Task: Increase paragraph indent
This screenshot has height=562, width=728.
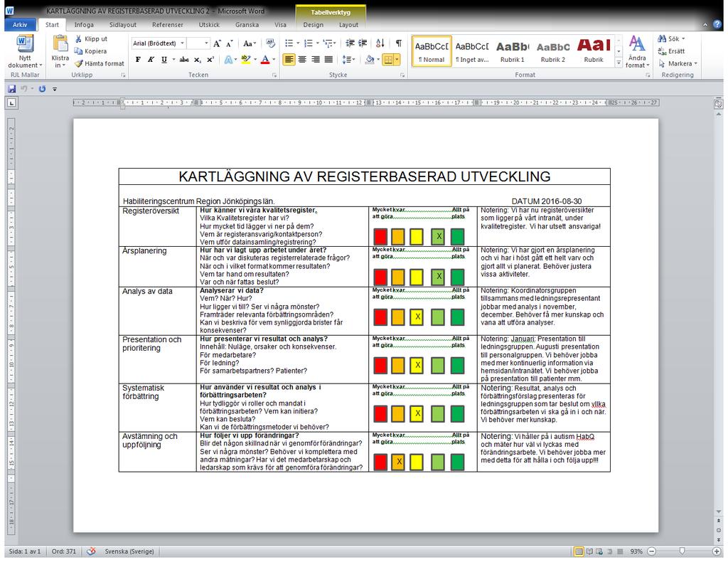Action: pos(363,43)
